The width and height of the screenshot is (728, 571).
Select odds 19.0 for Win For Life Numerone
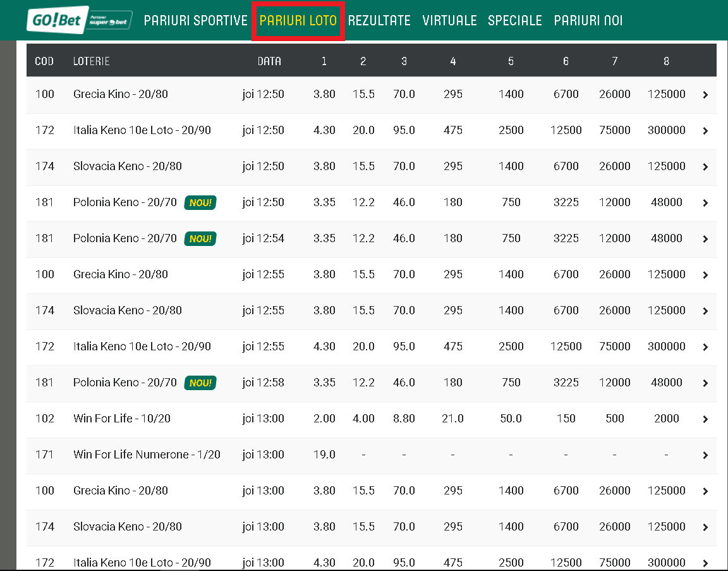[x=324, y=455]
